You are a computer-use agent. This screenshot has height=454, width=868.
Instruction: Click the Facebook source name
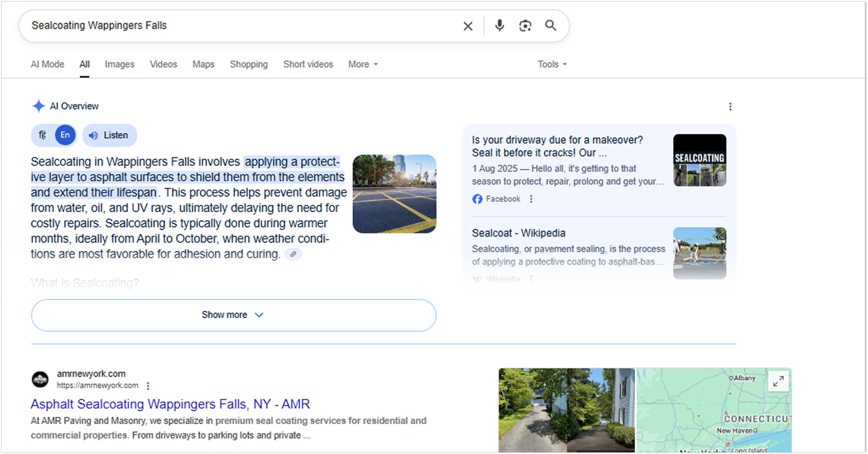point(503,199)
